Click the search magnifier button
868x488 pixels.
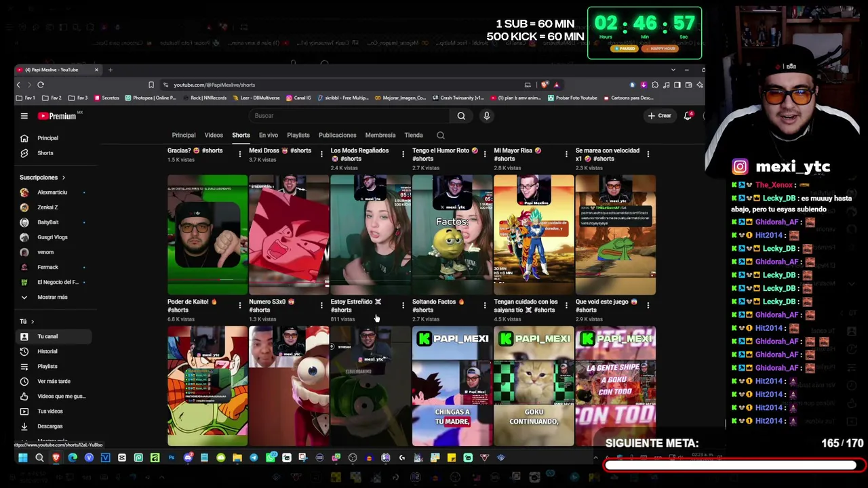point(461,116)
